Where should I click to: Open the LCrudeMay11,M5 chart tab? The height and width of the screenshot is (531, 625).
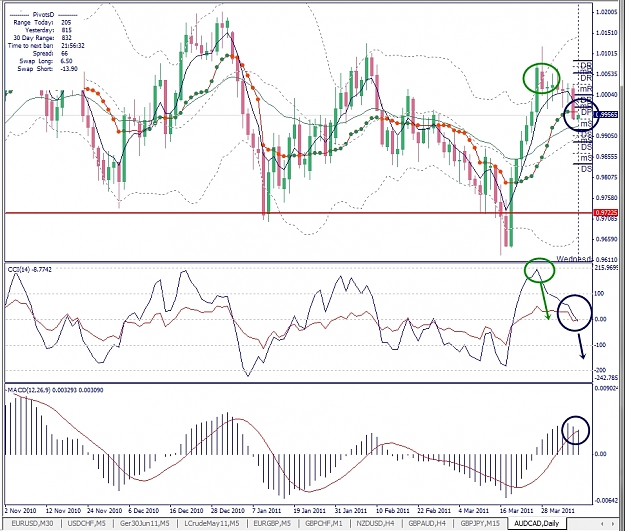pyautogui.click(x=212, y=523)
